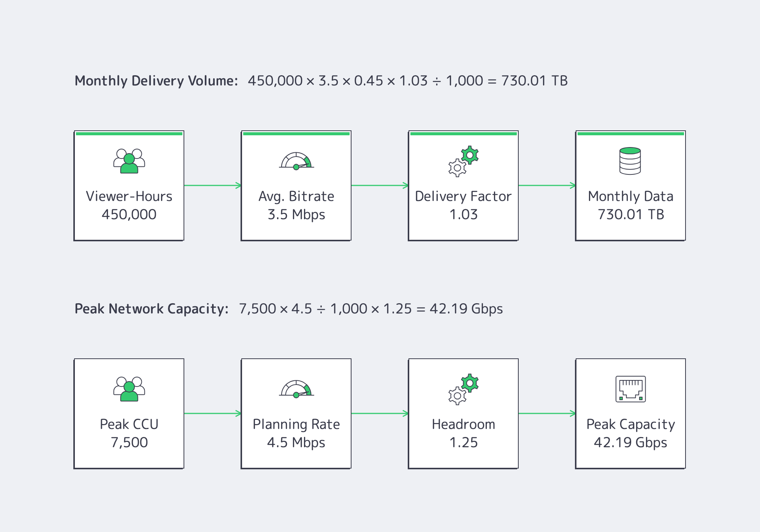Click the Peak CCU people icon
The image size is (760, 532).
(x=129, y=389)
